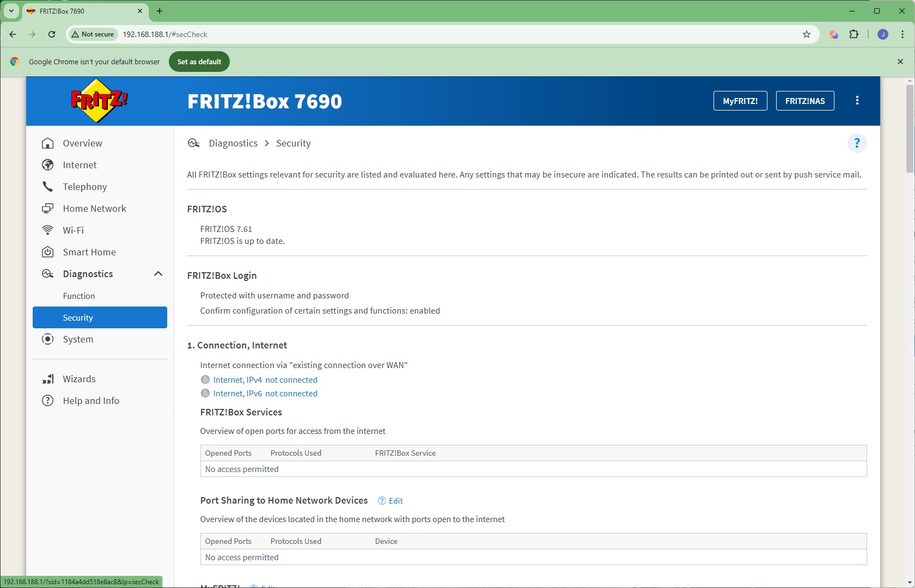Click the System icon in sidebar

[48, 339]
